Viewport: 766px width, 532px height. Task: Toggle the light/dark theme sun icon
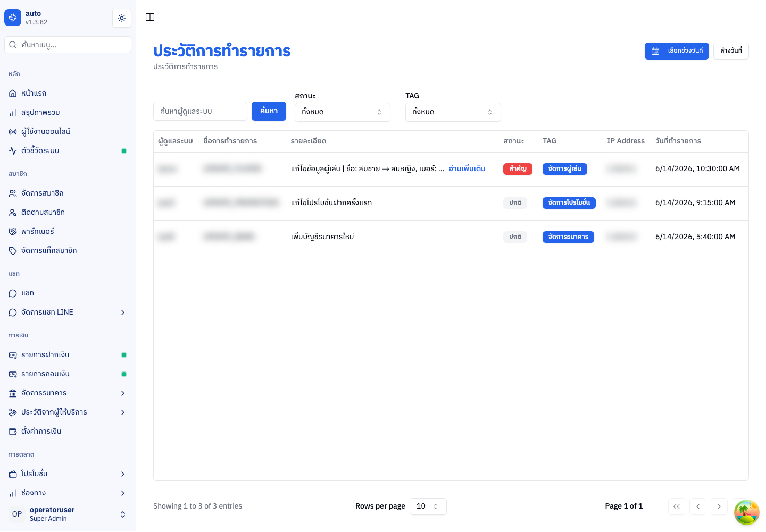click(x=122, y=18)
